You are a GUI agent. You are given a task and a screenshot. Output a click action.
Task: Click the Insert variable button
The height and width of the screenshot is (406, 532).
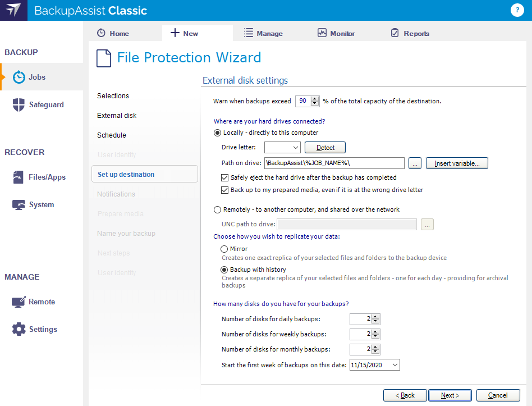coord(457,163)
